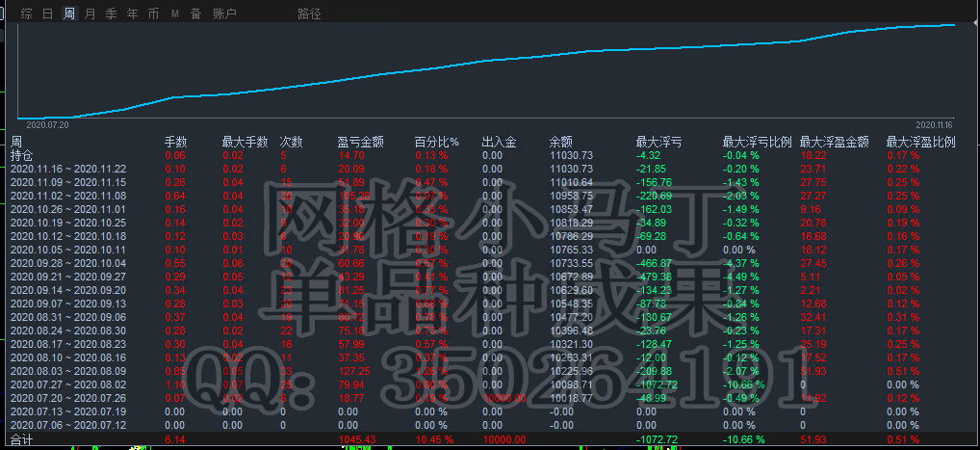
Task: Select the 日 daily view tab
Action: (x=47, y=13)
